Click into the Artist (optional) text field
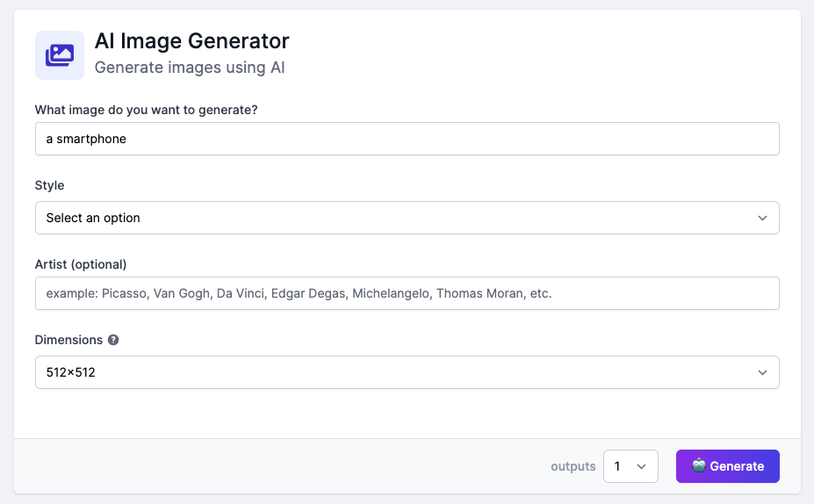This screenshot has width=814, height=504. click(x=407, y=293)
